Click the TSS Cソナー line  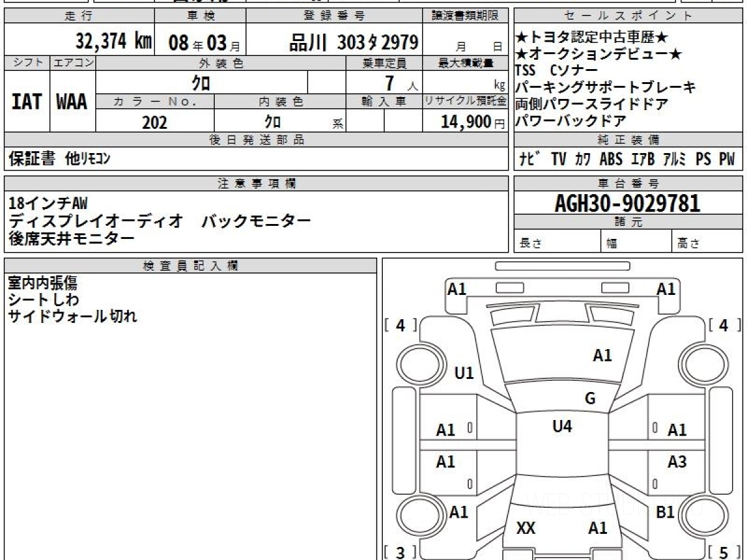click(x=557, y=70)
